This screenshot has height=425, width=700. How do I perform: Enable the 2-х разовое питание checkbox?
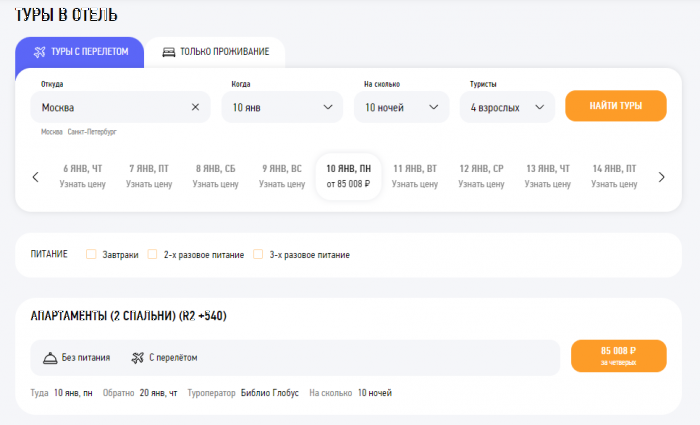tap(152, 254)
